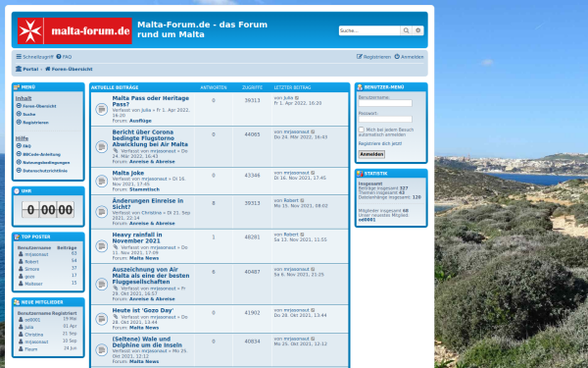Jump to last post dated 6. Nov 2021
Viewport: 588px width, 368px height.
(x=314, y=269)
